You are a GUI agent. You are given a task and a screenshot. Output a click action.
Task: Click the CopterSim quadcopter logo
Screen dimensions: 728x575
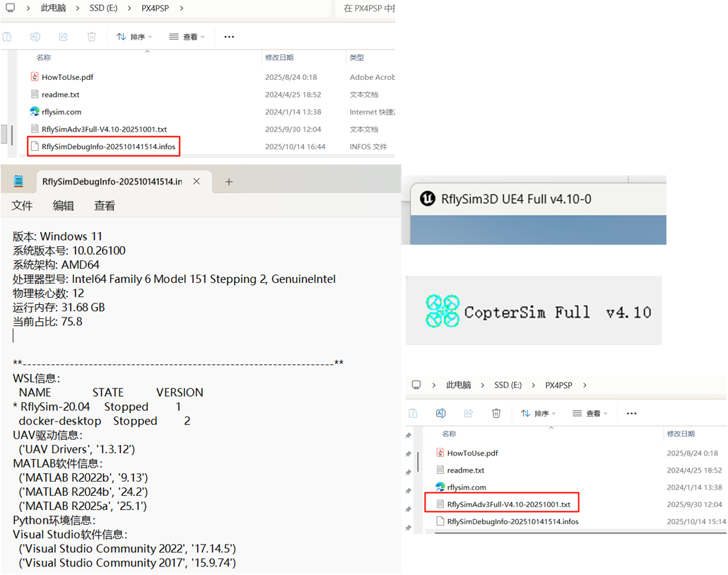pyautogui.click(x=443, y=310)
